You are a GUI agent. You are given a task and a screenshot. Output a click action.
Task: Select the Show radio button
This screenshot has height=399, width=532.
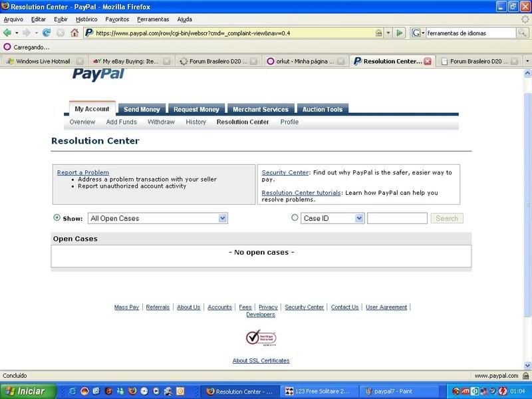pyautogui.click(x=57, y=218)
